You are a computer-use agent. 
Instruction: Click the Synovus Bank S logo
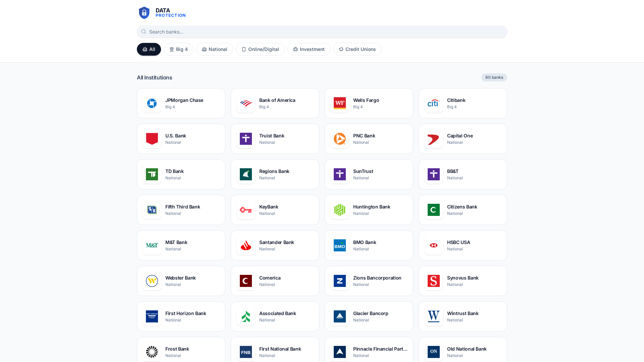pyautogui.click(x=434, y=281)
